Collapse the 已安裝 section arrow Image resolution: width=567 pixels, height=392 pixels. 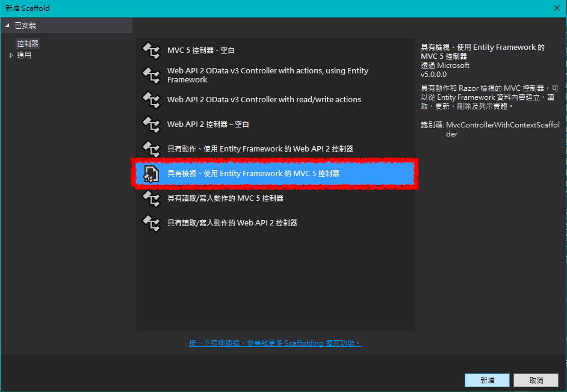(8, 26)
